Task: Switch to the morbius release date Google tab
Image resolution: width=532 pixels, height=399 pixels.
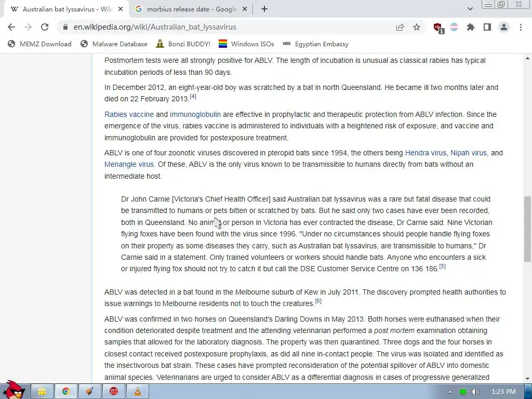Action: [191, 9]
